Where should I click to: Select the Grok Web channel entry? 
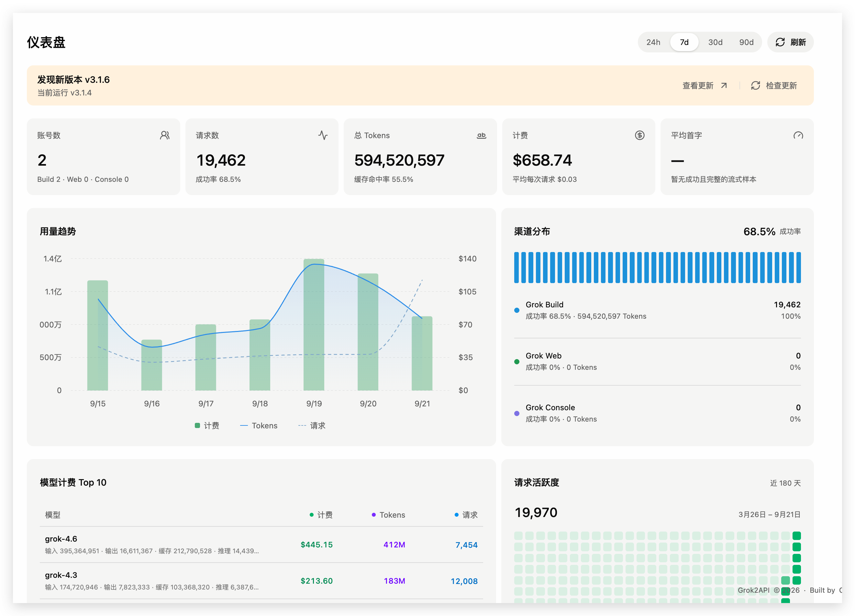pos(657,361)
